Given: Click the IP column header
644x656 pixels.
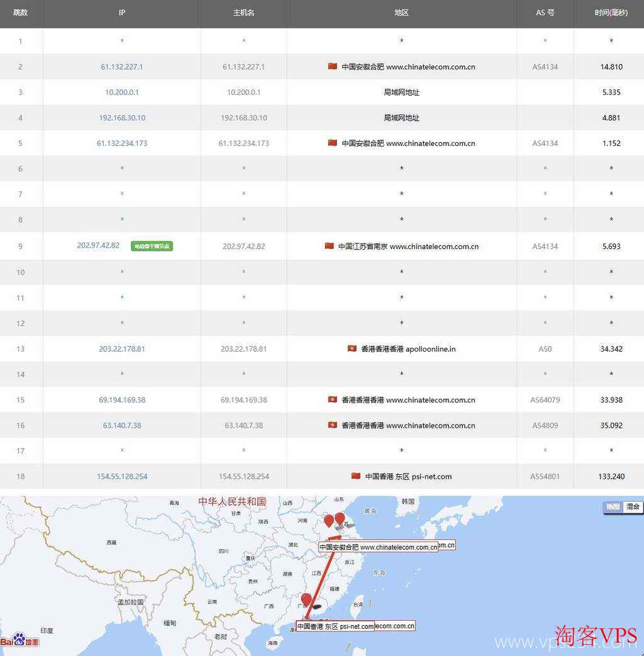Looking at the screenshot, I should [122, 13].
